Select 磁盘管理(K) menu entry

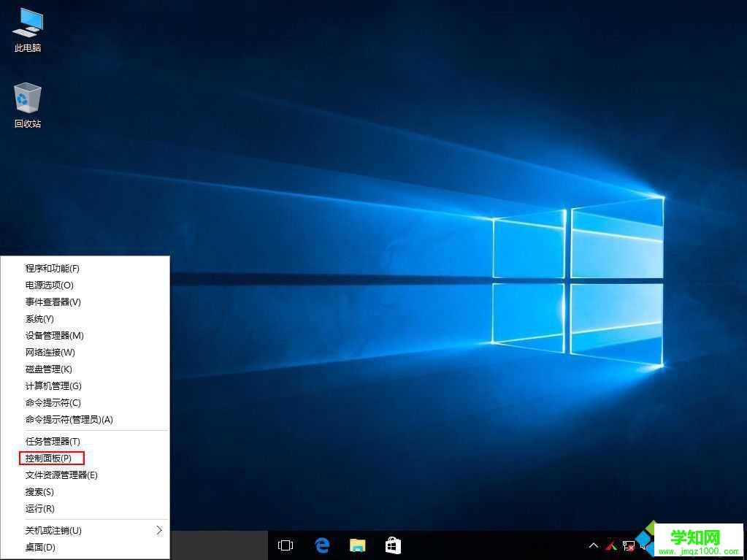(x=48, y=369)
